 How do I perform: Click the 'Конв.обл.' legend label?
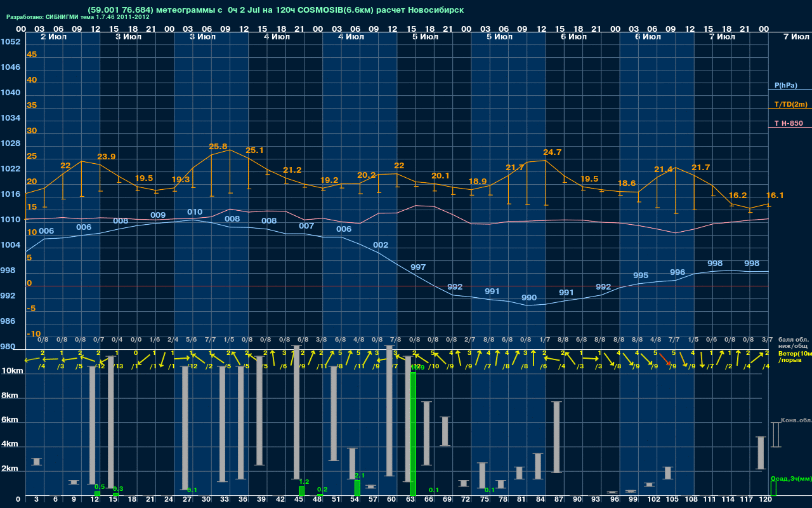(x=796, y=420)
